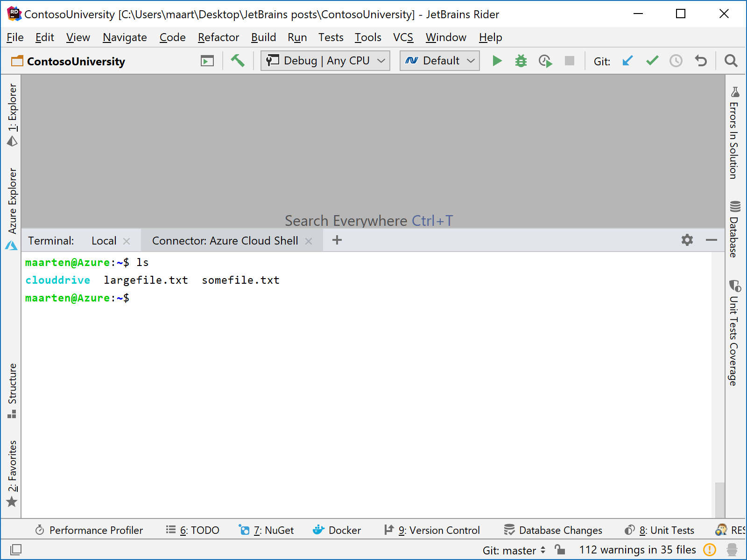Image resolution: width=747 pixels, height=560 pixels.
Task: Update project via Git blue arrow
Action: (627, 61)
